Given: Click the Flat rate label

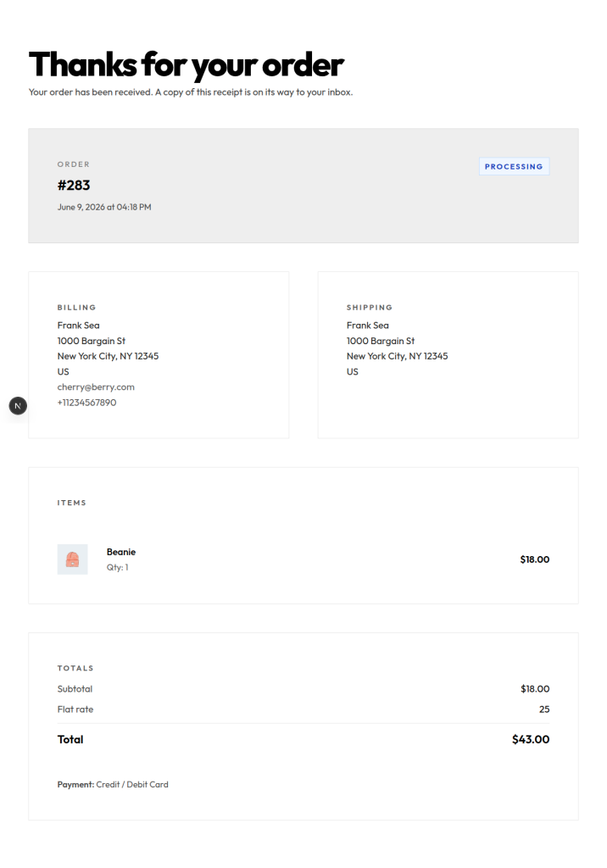Looking at the screenshot, I should coord(75,709).
